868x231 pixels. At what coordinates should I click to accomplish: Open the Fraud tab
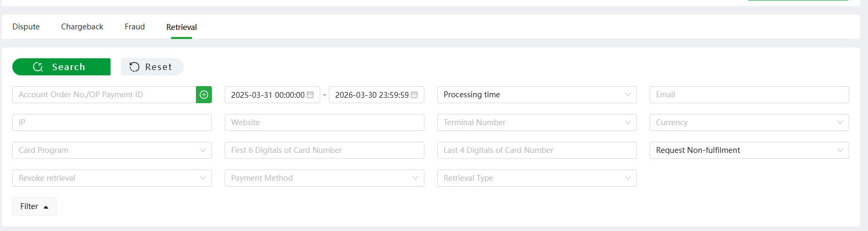[135, 27]
